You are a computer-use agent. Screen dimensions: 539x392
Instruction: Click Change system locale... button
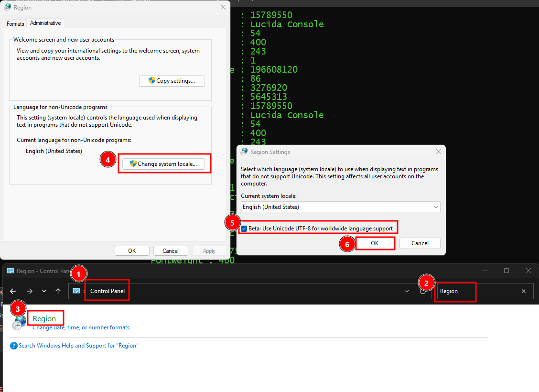point(163,164)
